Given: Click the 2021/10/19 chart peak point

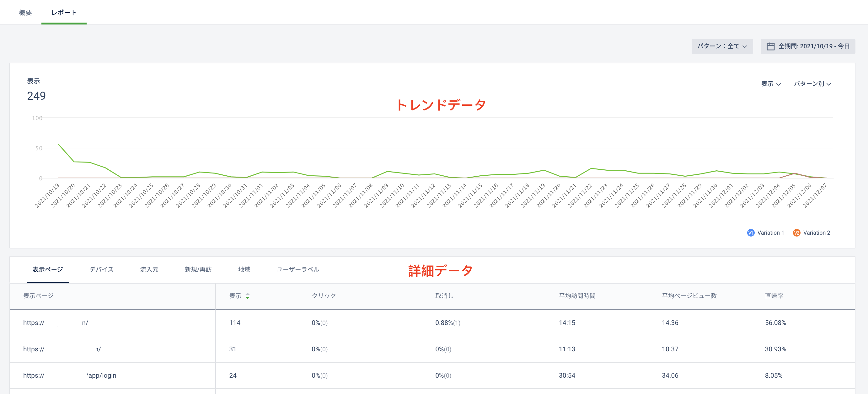Looking at the screenshot, I should click(x=59, y=144).
